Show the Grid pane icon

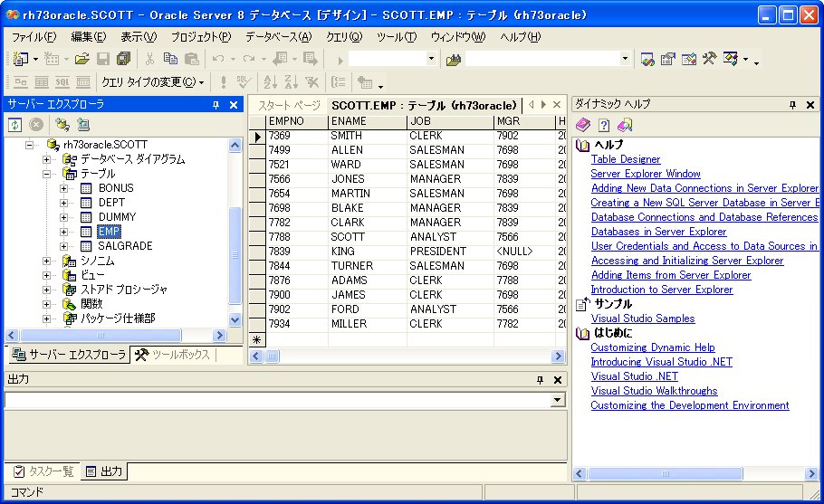point(42,82)
